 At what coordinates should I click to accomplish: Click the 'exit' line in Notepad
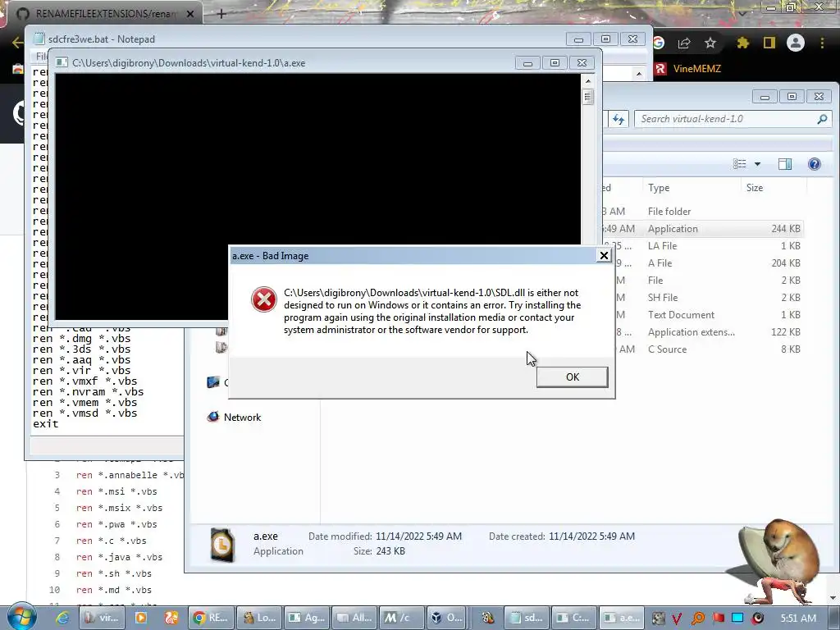(x=45, y=424)
